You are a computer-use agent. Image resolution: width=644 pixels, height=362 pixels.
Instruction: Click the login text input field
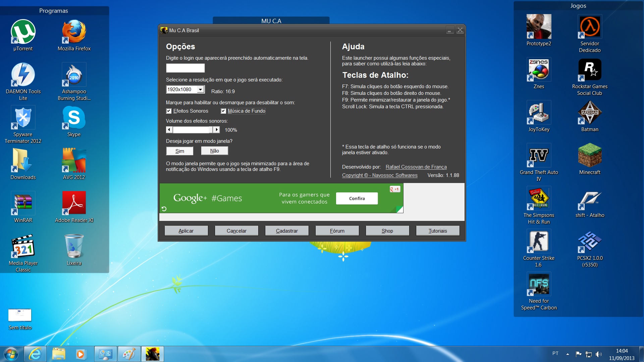click(x=185, y=68)
